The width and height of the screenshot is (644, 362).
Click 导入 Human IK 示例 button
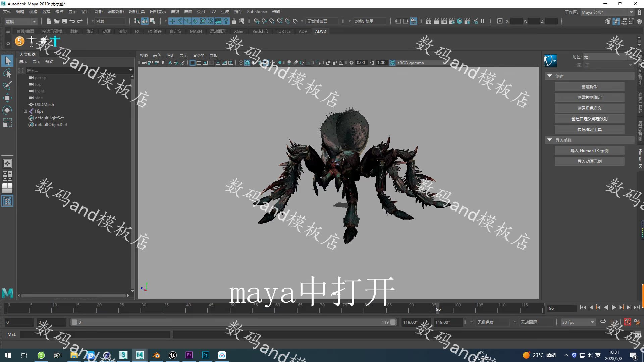coord(589,151)
